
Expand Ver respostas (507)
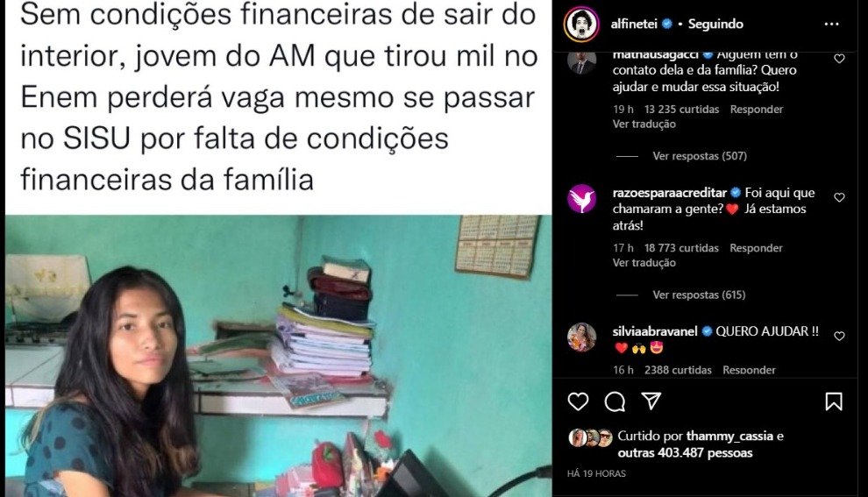[x=699, y=156]
